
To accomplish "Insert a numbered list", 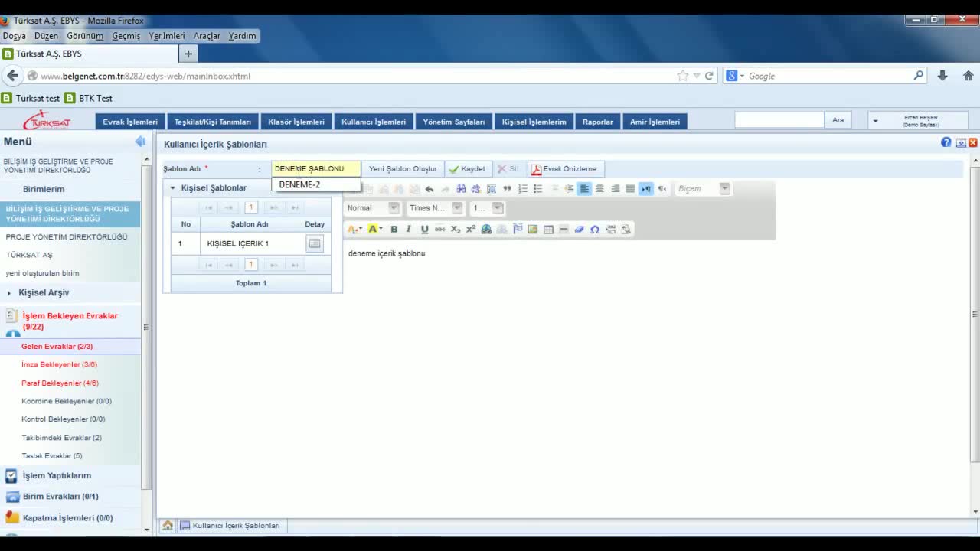I will [x=523, y=189].
